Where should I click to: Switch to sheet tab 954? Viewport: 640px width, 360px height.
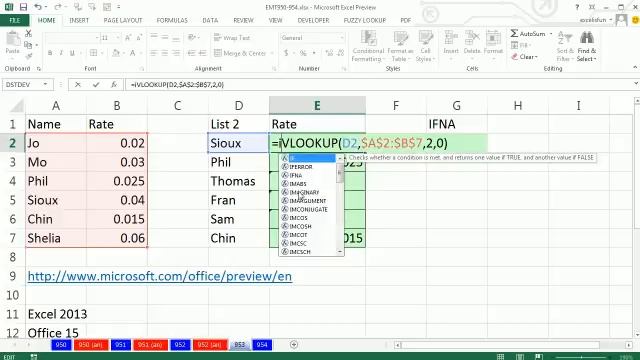(262, 344)
